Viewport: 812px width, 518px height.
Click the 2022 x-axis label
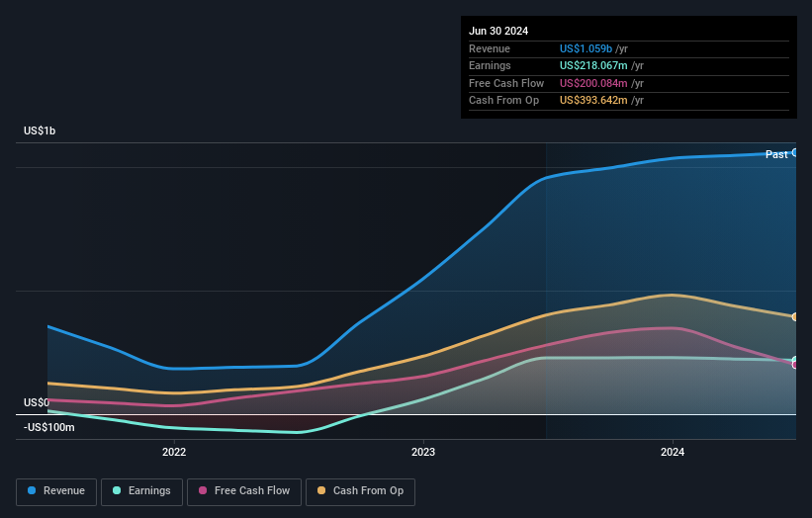point(174,452)
